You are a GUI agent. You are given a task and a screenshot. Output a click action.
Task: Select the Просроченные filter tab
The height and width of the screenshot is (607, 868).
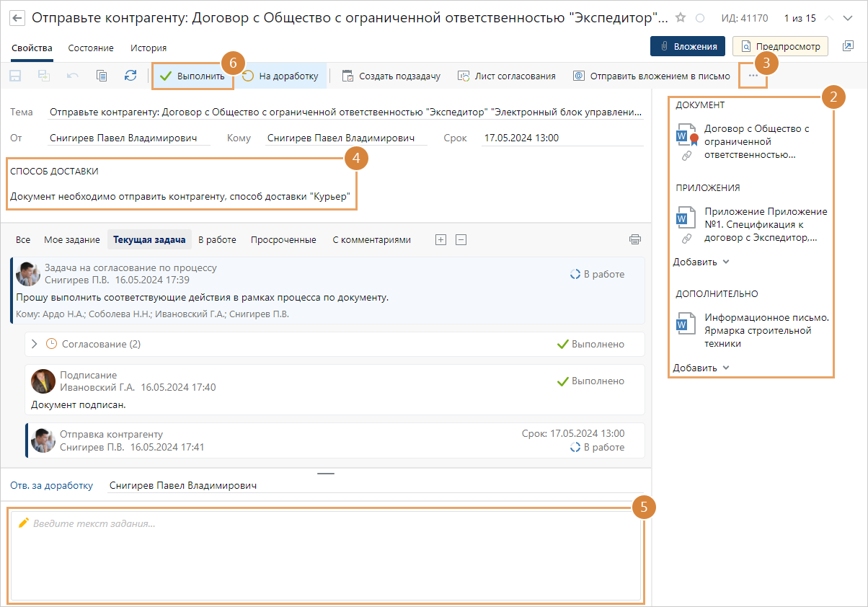[x=283, y=239]
